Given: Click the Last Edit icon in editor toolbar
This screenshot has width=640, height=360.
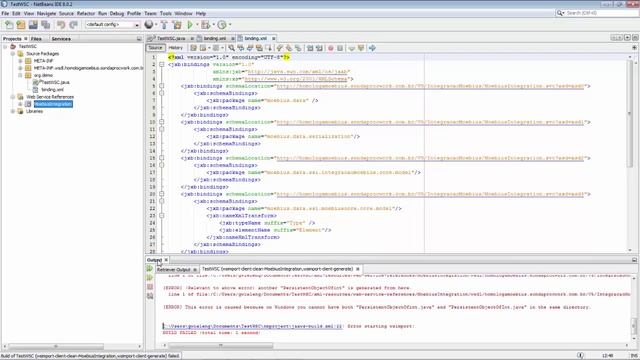Looking at the screenshot, I should tap(193, 48).
